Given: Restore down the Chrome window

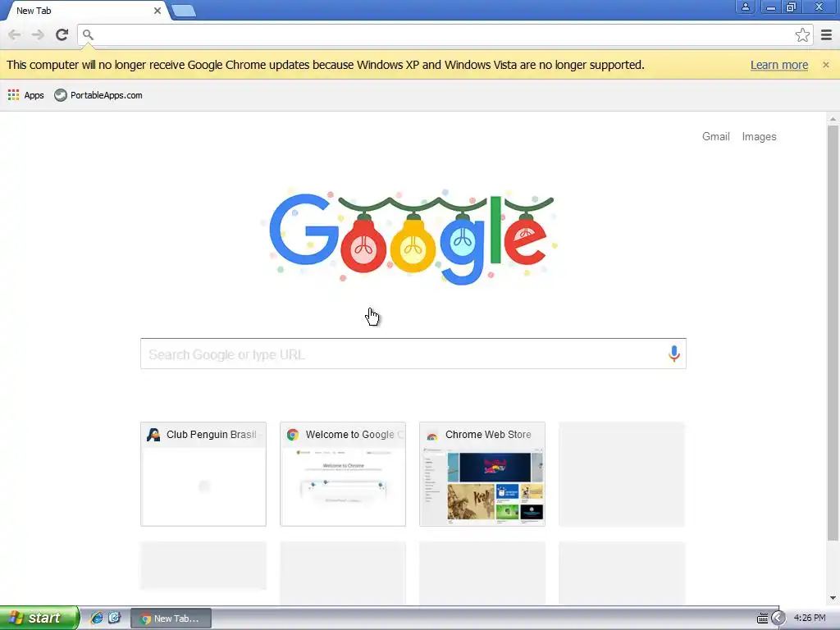Looking at the screenshot, I should click(791, 7).
